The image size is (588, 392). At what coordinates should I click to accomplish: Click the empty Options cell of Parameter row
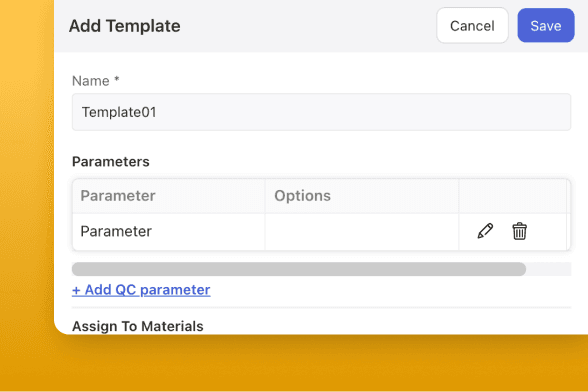362,231
